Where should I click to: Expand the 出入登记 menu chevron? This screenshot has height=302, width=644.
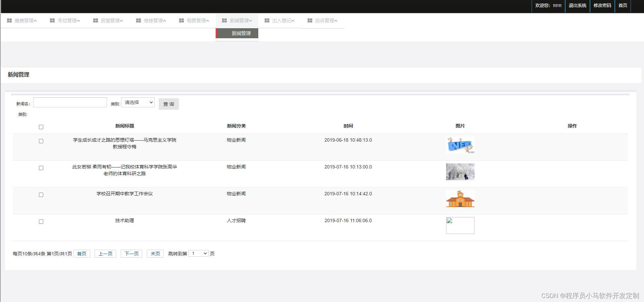click(293, 20)
